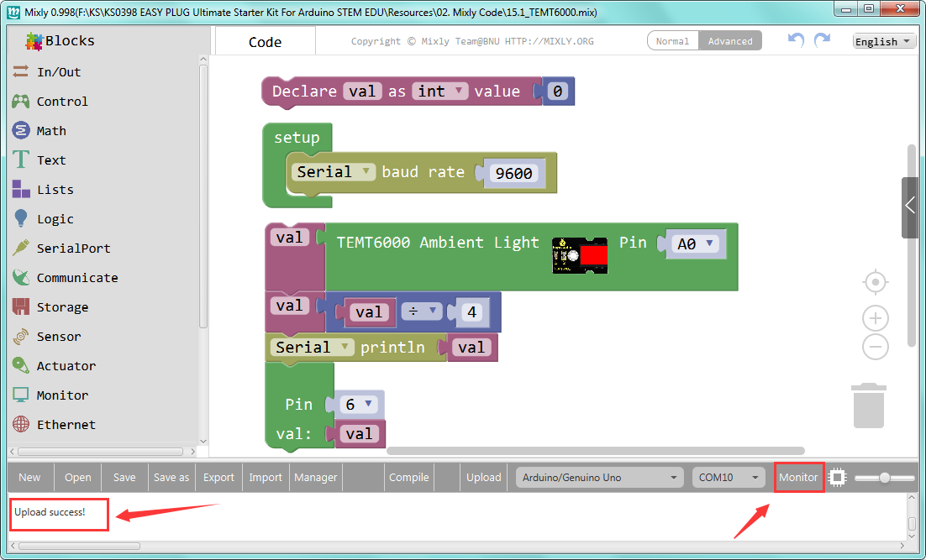Screen dimensions: 926x560
Task: Click the setup block label
Action: 297,138
